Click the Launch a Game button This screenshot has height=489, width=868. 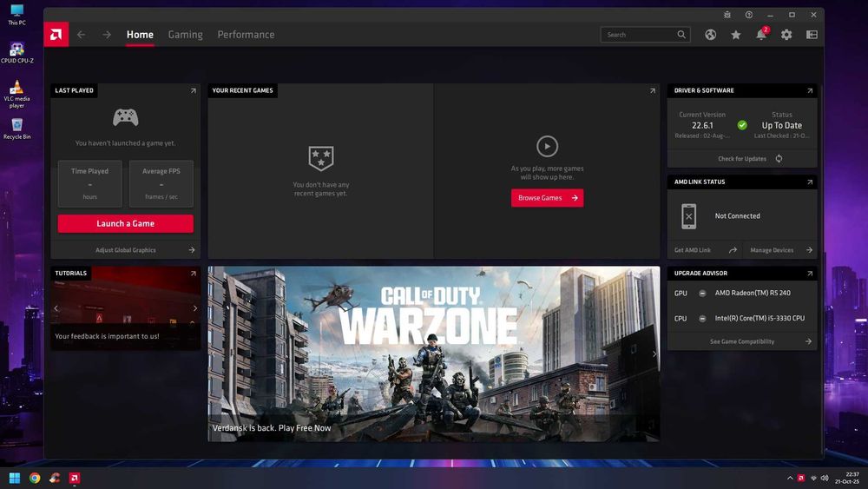click(x=126, y=224)
